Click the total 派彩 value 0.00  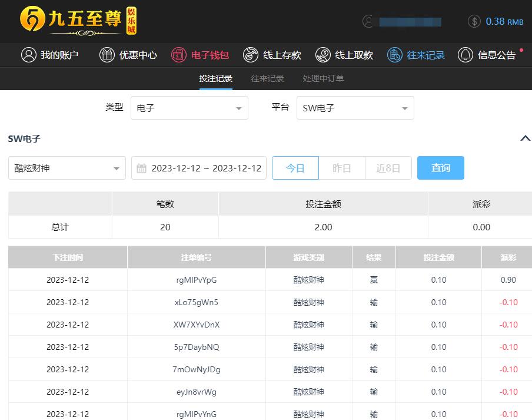pos(481,227)
